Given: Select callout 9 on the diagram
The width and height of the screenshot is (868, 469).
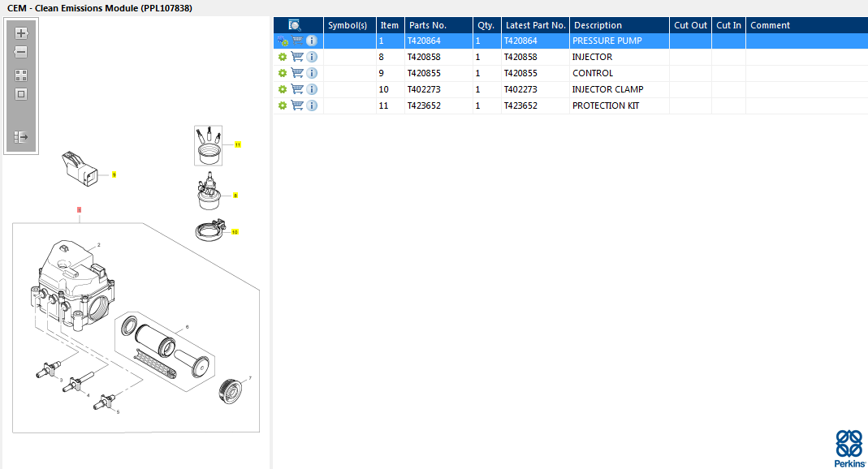Looking at the screenshot, I should click(x=114, y=174).
